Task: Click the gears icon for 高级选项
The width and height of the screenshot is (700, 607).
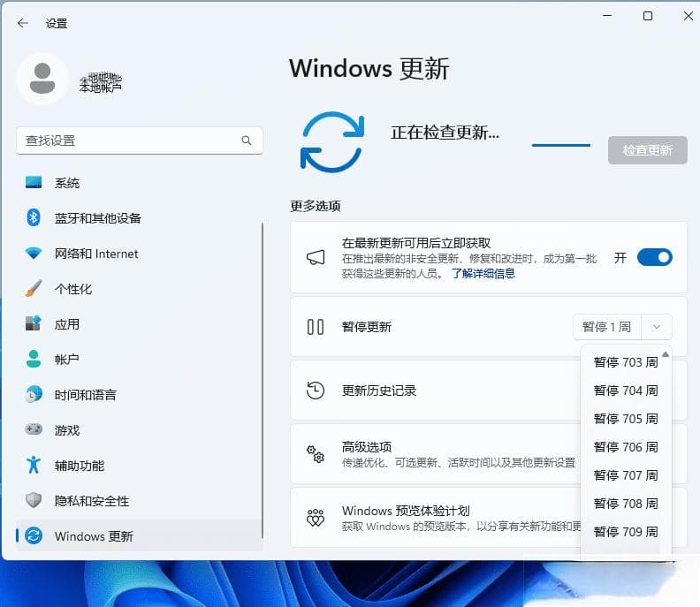Action: pos(316,454)
